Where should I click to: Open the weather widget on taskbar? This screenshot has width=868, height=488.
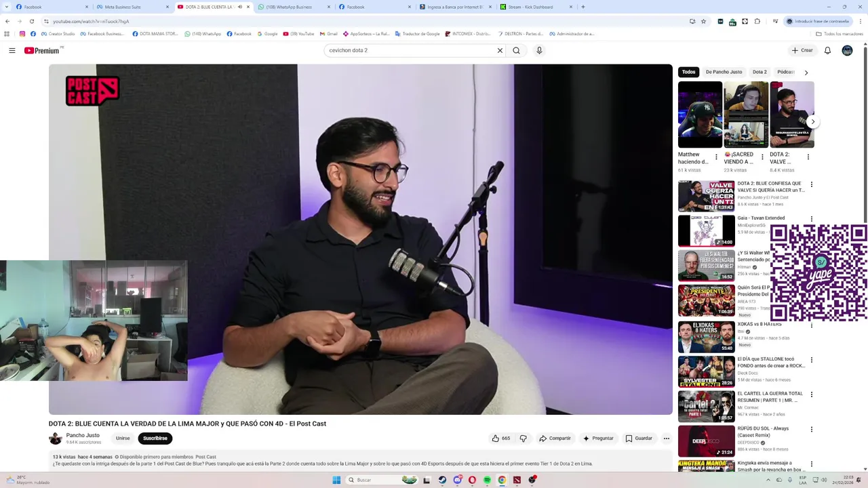[27, 480]
